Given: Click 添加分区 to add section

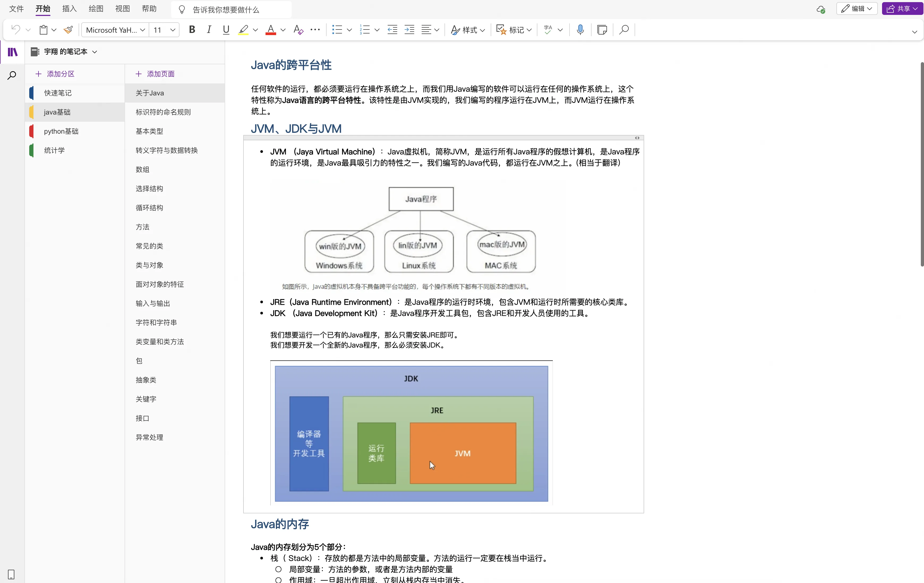Looking at the screenshot, I should point(55,74).
